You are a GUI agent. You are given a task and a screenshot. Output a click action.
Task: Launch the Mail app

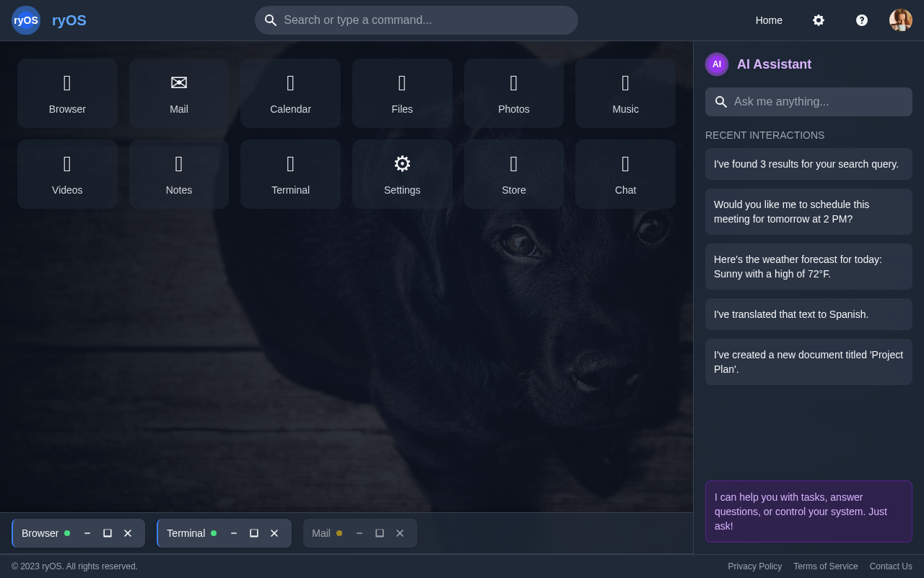[179, 93]
